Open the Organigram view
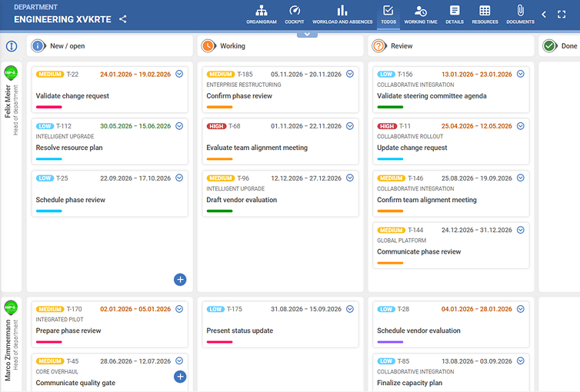Viewport: 580px width, 392px height. (261, 15)
